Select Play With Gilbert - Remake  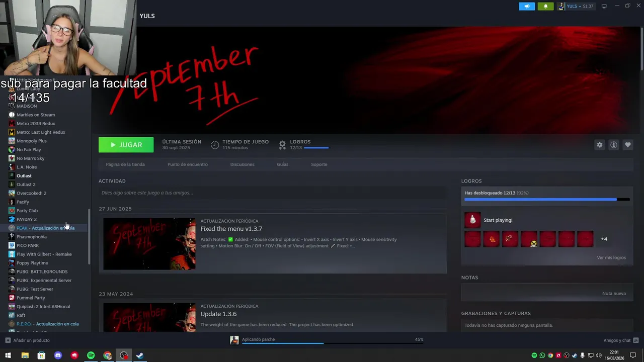(x=44, y=254)
